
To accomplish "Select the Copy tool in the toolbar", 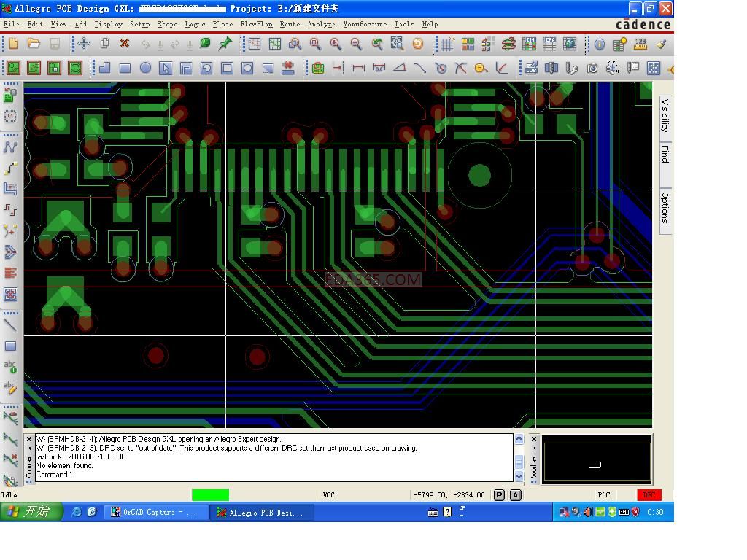I will pyautogui.click(x=104, y=44).
